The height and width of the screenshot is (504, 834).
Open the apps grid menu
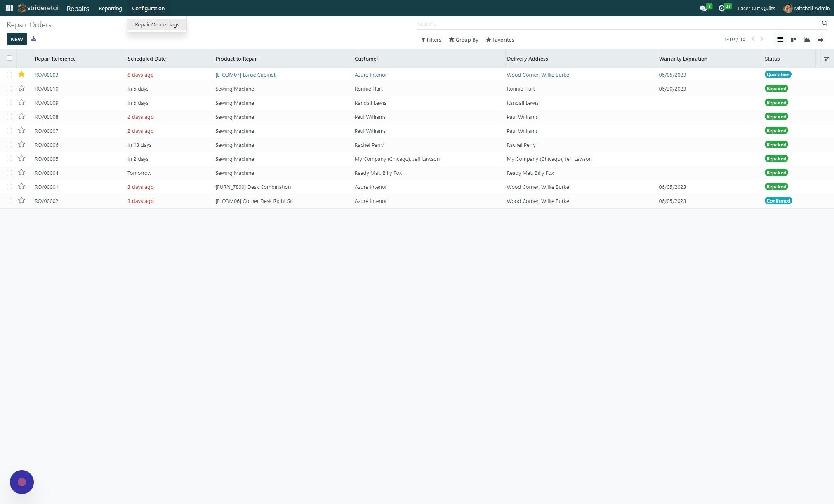coord(9,8)
